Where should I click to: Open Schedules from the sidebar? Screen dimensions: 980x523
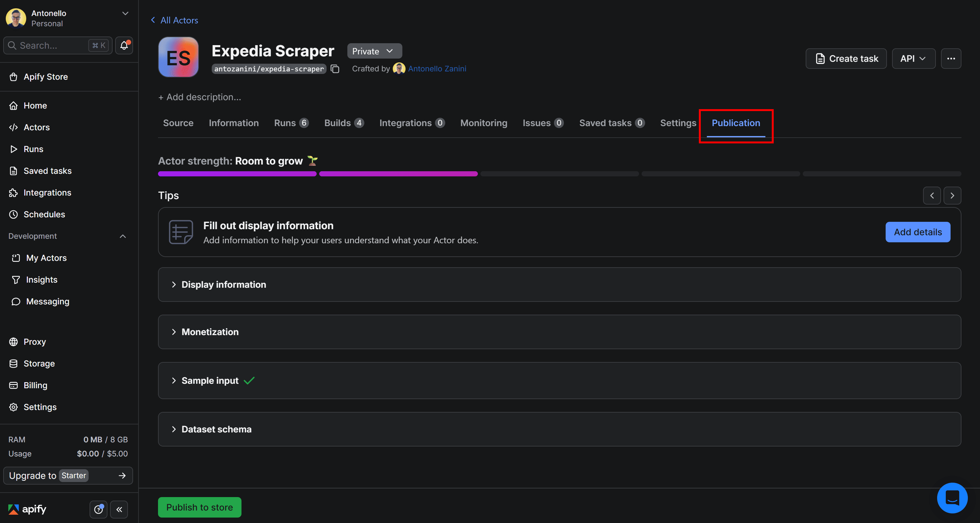coord(44,214)
